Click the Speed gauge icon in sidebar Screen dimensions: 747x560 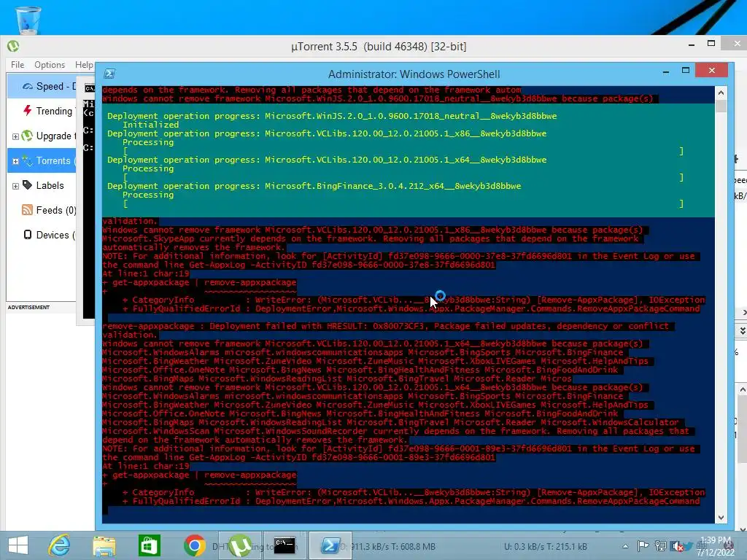[28, 86]
